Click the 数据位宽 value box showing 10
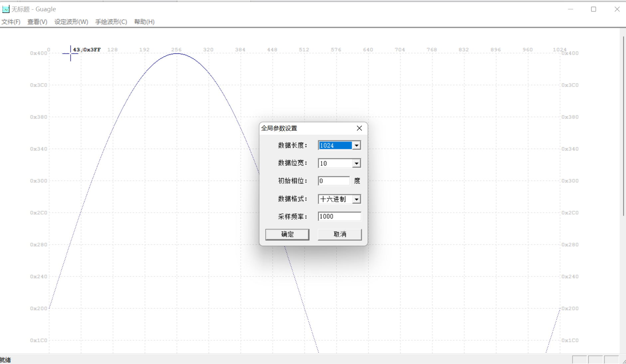 pyautogui.click(x=335, y=163)
